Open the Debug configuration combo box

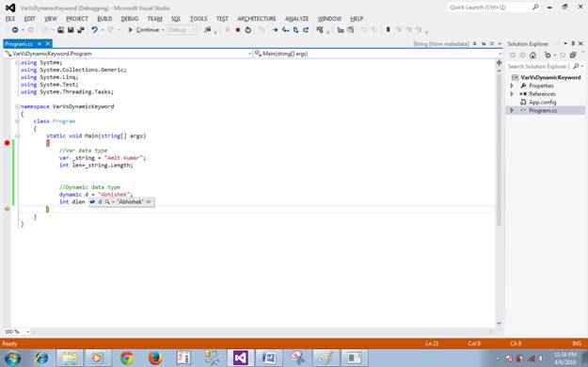point(182,30)
